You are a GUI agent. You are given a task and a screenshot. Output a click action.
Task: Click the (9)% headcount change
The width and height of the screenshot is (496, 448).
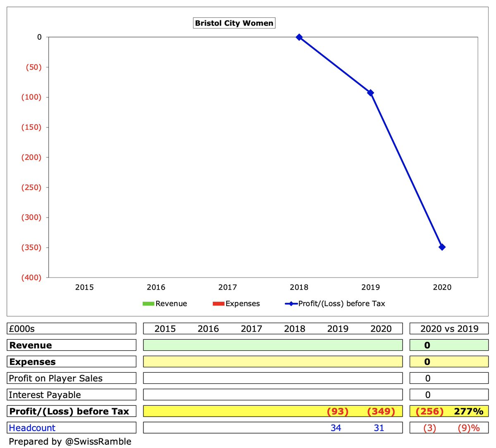(x=469, y=428)
